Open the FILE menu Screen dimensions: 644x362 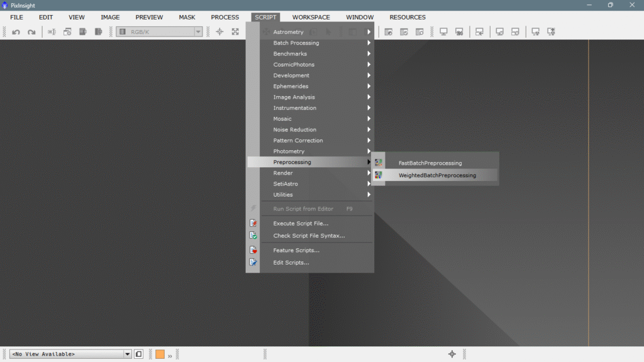click(16, 17)
